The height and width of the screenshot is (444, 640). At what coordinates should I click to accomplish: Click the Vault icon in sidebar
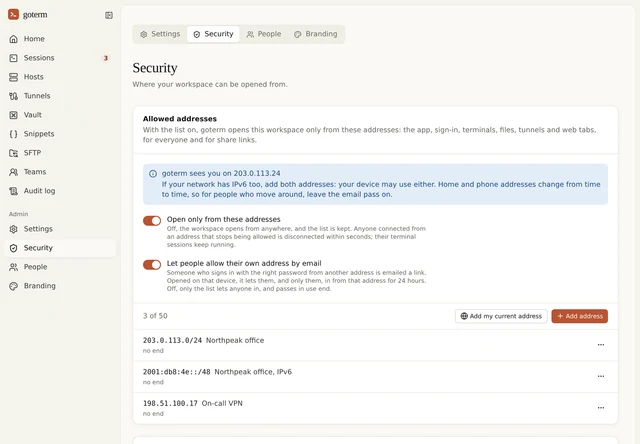click(x=13, y=115)
